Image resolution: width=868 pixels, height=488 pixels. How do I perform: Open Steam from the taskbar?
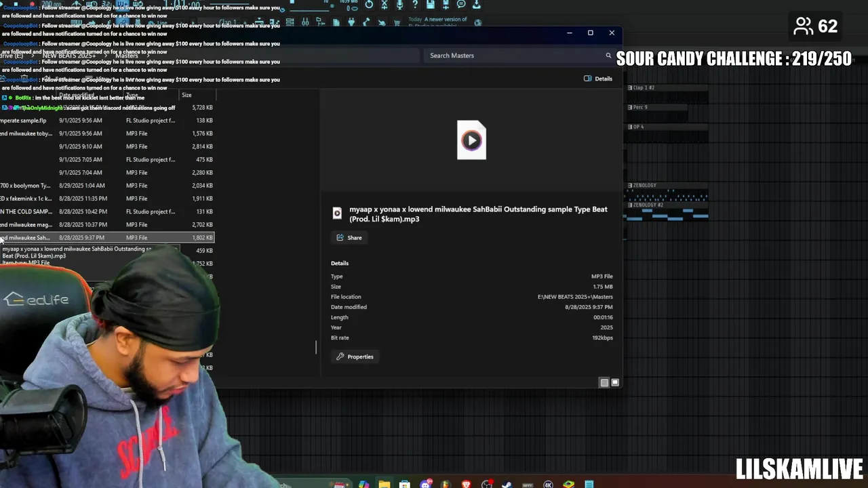tap(507, 483)
